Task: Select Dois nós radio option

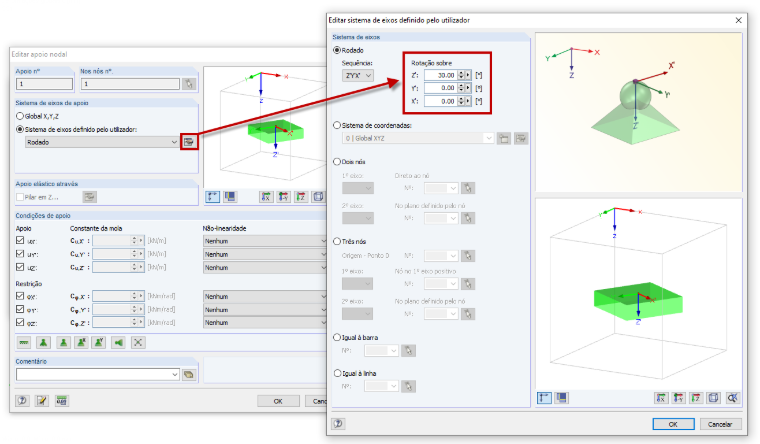Action: point(337,161)
